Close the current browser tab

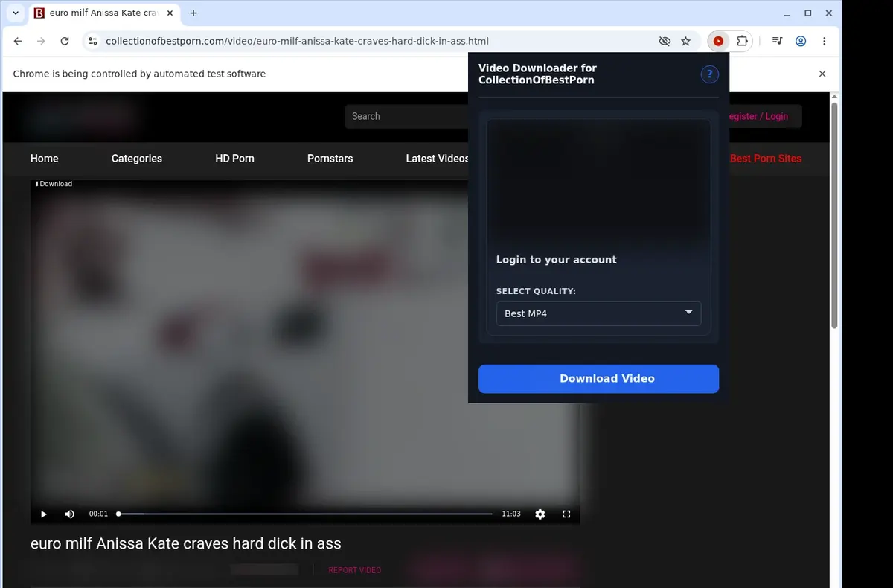[x=170, y=13]
